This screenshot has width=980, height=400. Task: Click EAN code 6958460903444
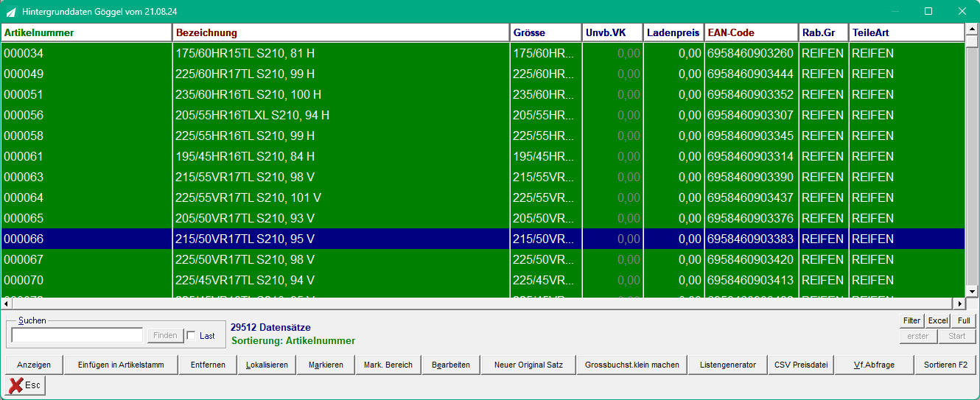click(x=751, y=74)
